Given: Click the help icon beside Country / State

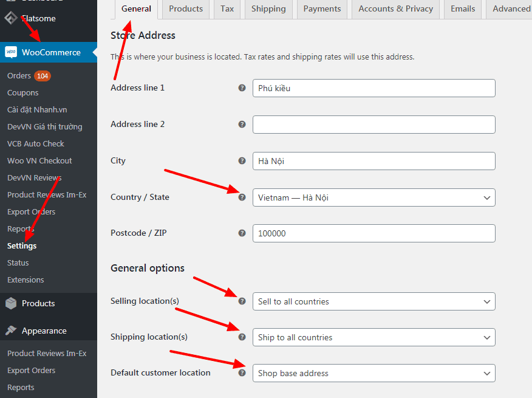Looking at the screenshot, I should 242,197.
